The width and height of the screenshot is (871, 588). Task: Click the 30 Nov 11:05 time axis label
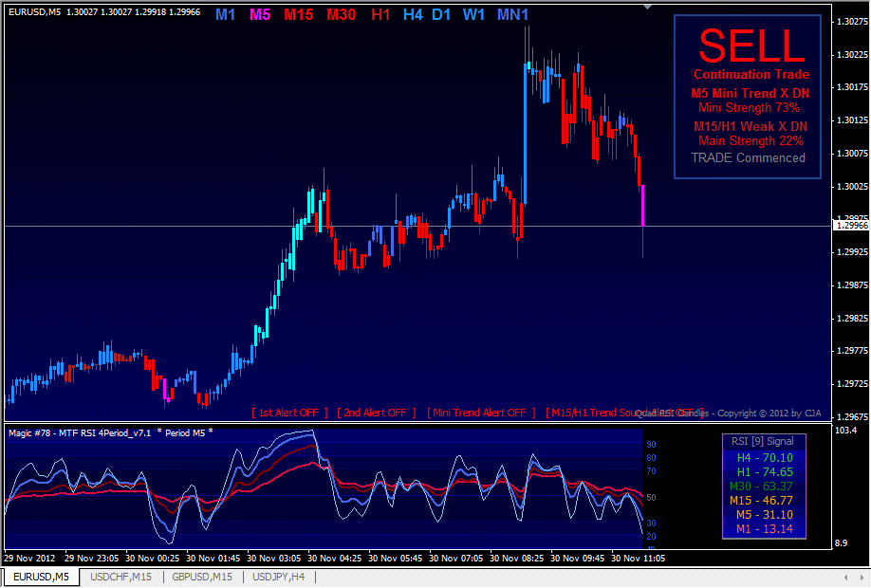(x=638, y=558)
